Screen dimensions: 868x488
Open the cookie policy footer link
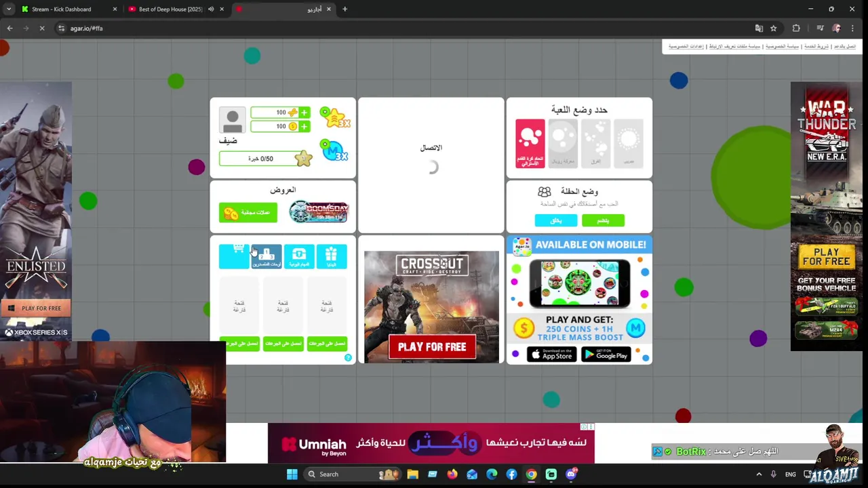(x=735, y=46)
